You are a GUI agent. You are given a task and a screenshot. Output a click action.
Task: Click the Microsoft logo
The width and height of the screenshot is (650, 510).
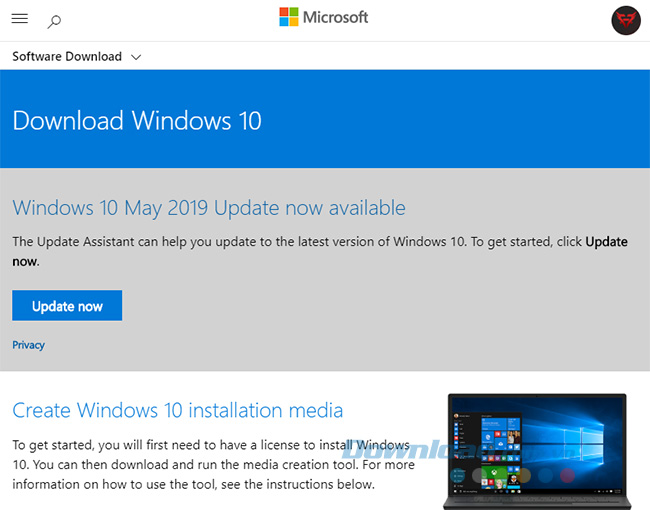[x=323, y=17]
